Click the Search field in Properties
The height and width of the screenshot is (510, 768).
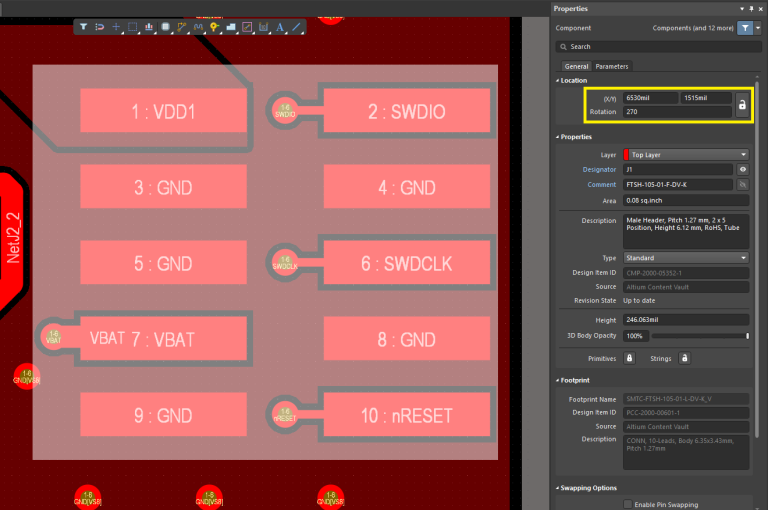click(659, 47)
